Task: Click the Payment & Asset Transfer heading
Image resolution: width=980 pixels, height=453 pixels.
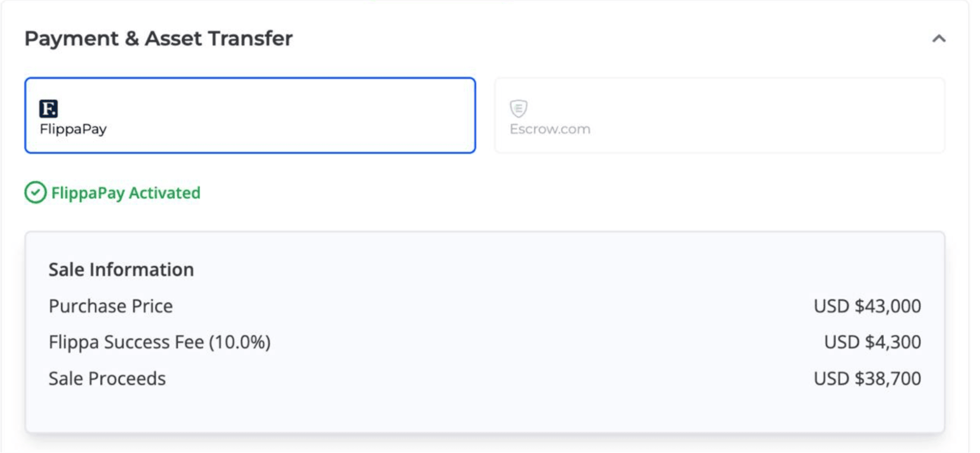Action: (x=158, y=38)
